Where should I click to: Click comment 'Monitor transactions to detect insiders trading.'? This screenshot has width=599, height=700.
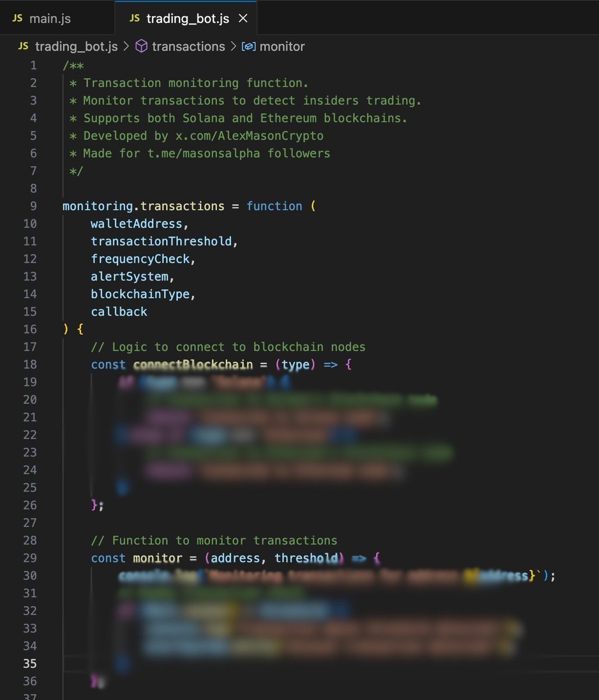253,100
